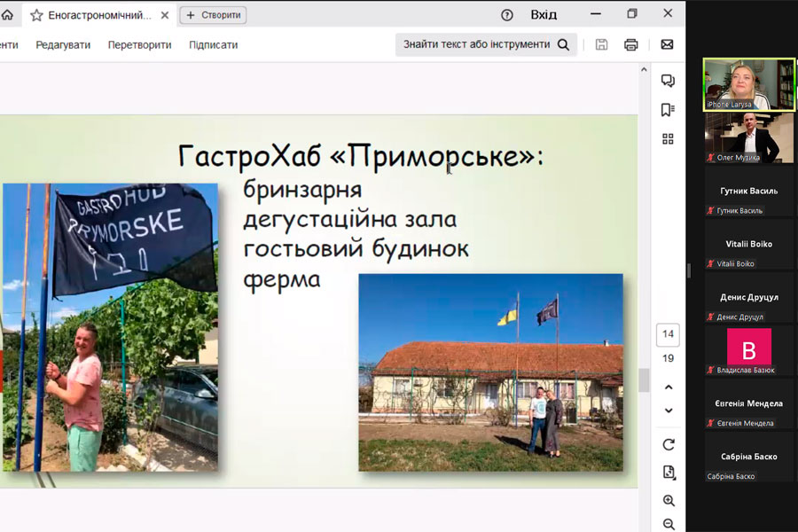This screenshot has height=532, width=798.
Task: Open the comments panel icon
Action: coord(668,81)
